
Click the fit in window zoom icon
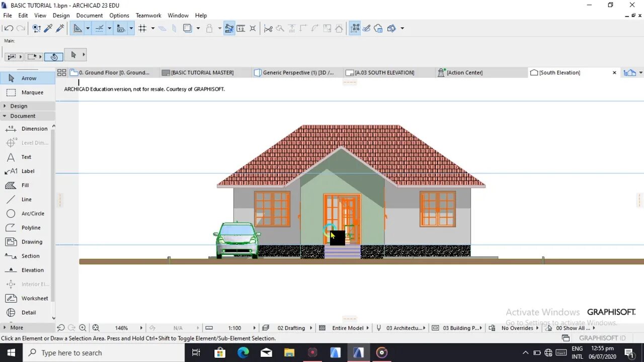pyautogui.click(x=96, y=328)
